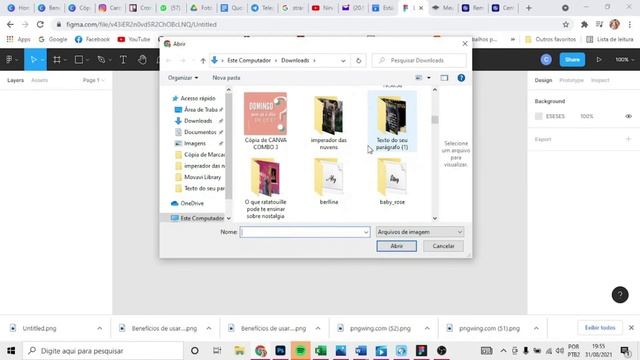640x360 pixels.
Task: Click the Nova pasta button
Action: (x=226, y=78)
